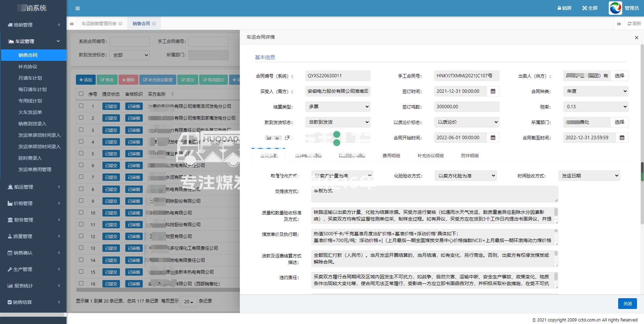Enter fullscreen with the 全屏 icon
Screen dimensions: 644x324
[585, 8]
